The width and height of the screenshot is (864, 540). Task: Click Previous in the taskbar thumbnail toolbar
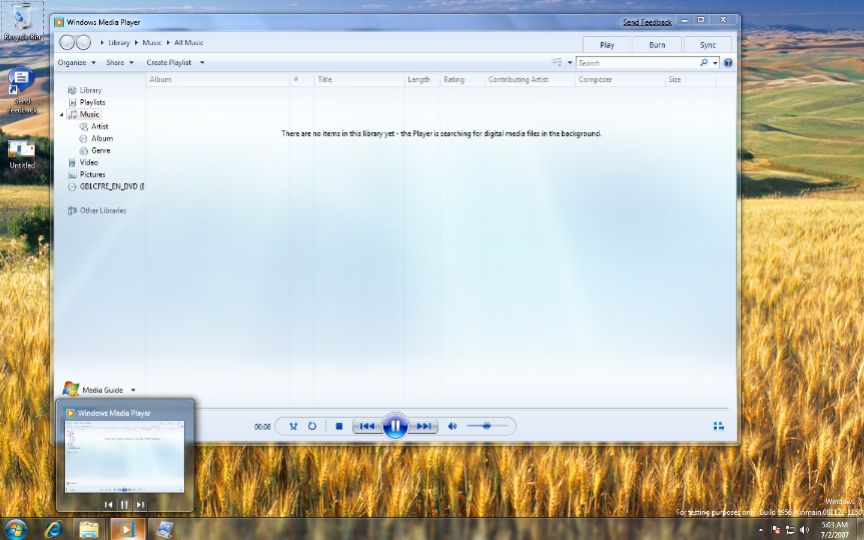[109, 504]
